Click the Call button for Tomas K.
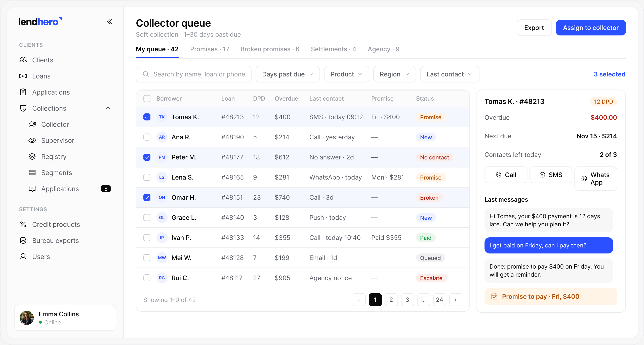 tap(506, 175)
